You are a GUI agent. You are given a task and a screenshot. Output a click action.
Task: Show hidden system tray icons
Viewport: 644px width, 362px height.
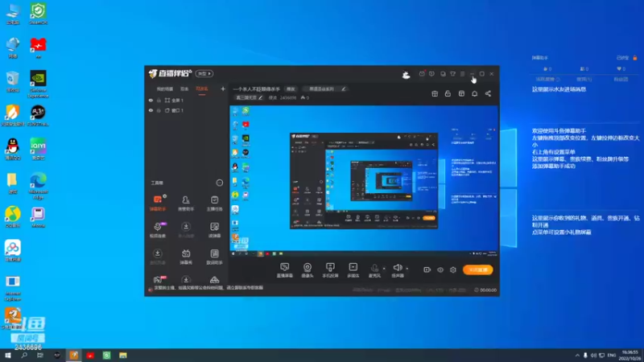tap(577, 355)
